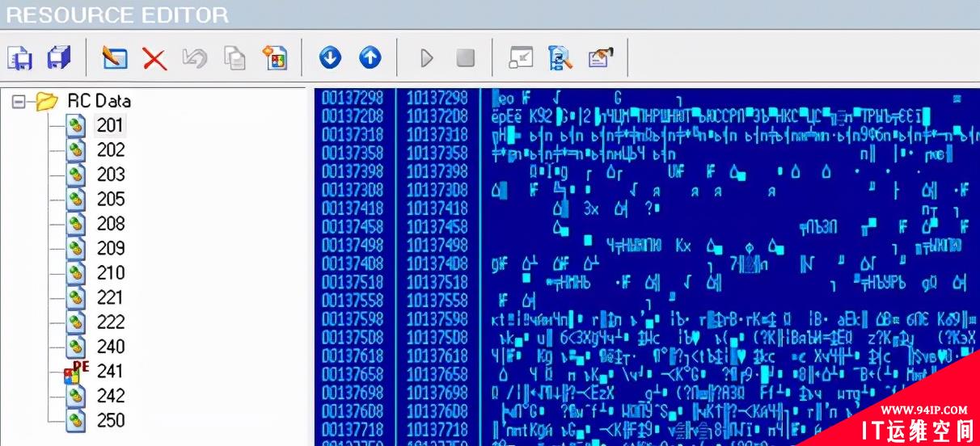Image resolution: width=980 pixels, height=446 pixels.
Task: Select resource 221 in tree
Action: click(111, 297)
